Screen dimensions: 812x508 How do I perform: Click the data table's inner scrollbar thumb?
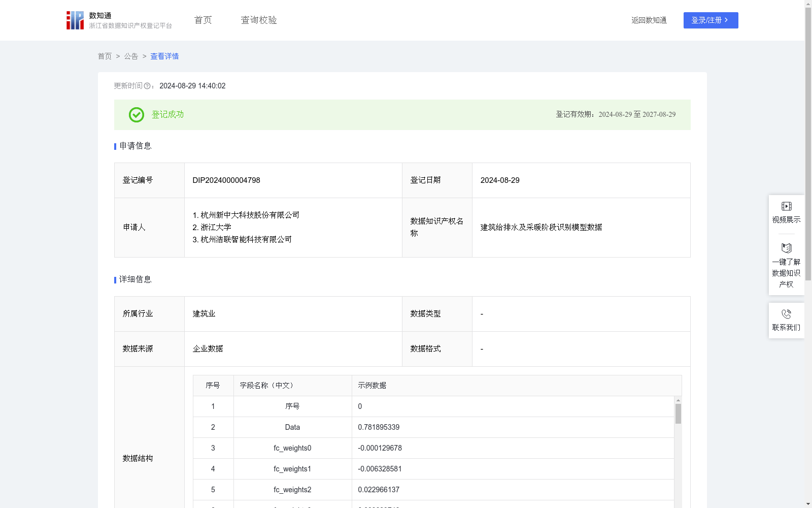(x=678, y=414)
